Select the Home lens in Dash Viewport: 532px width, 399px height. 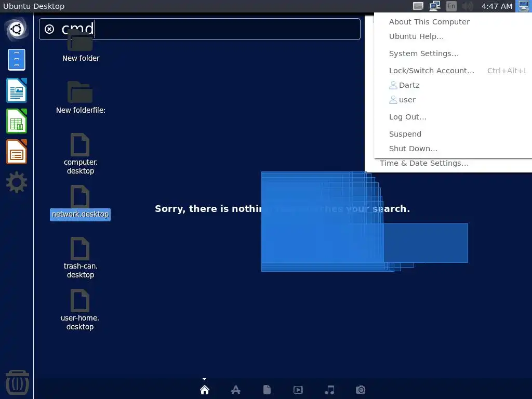(x=205, y=390)
